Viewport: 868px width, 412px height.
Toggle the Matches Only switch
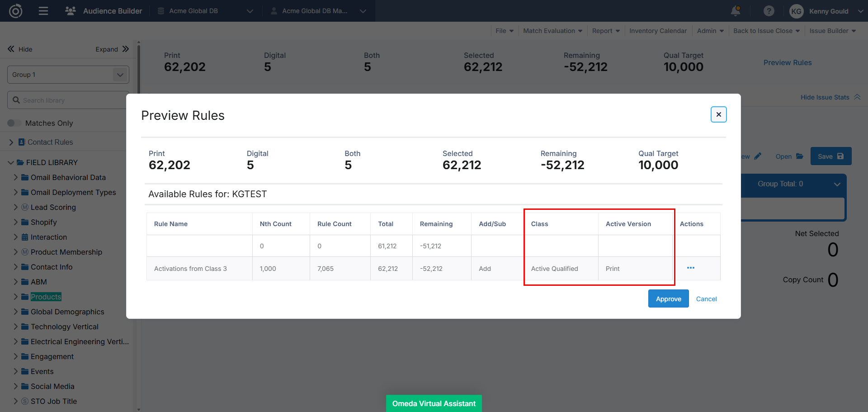click(14, 123)
